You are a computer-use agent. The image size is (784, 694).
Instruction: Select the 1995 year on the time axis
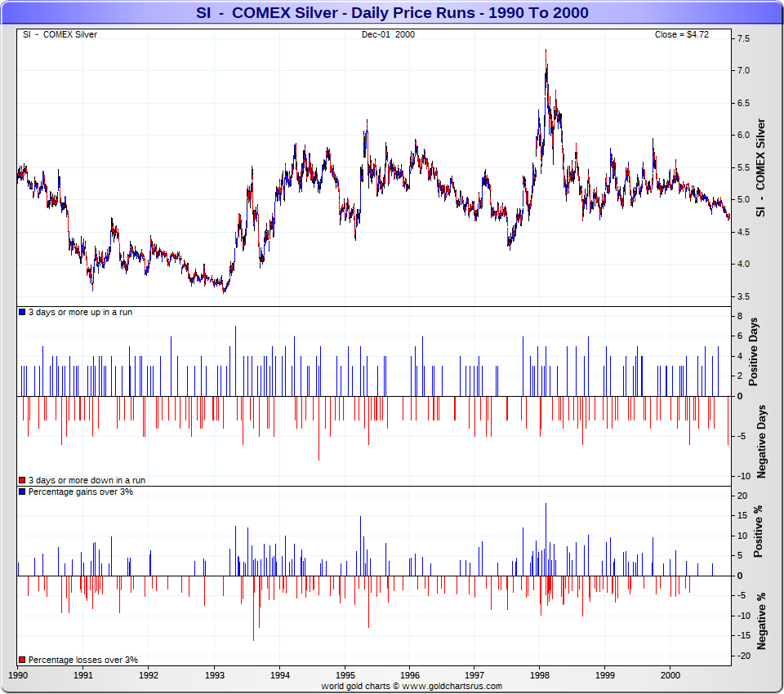(344, 675)
